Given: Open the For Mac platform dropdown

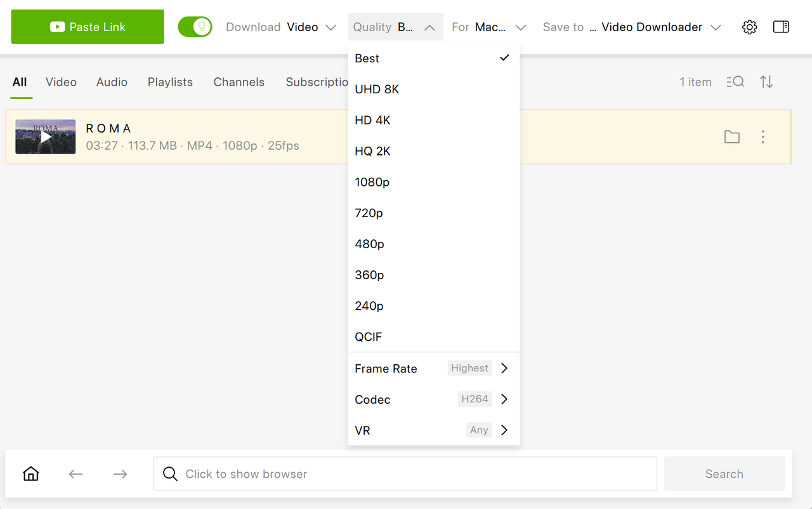Looking at the screenshot, I should [488, 27].
